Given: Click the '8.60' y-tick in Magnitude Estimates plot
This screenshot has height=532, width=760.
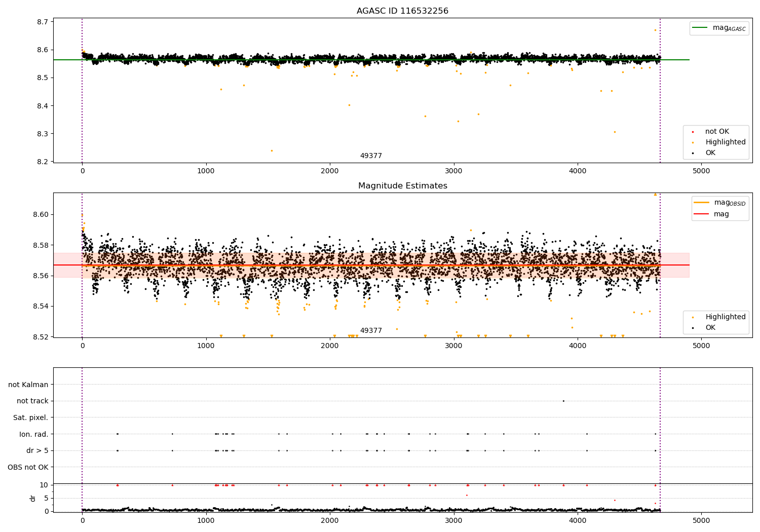Looking at the screenshot, I should (x=40, y=215).
